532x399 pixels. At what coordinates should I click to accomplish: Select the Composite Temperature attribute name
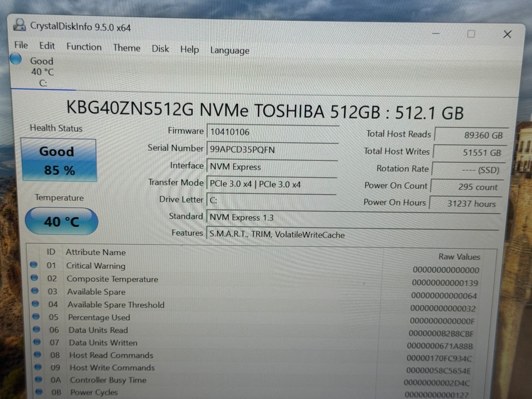pos(112,279)
